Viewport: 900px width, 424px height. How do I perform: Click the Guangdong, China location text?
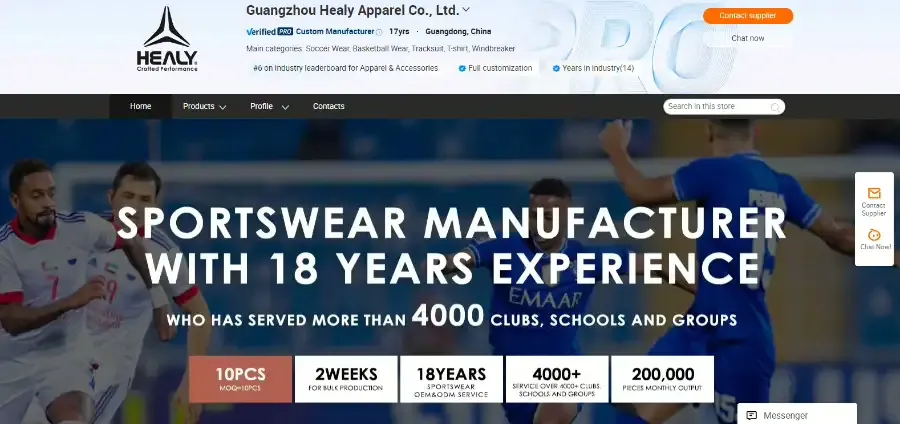(x=458, y=32)
